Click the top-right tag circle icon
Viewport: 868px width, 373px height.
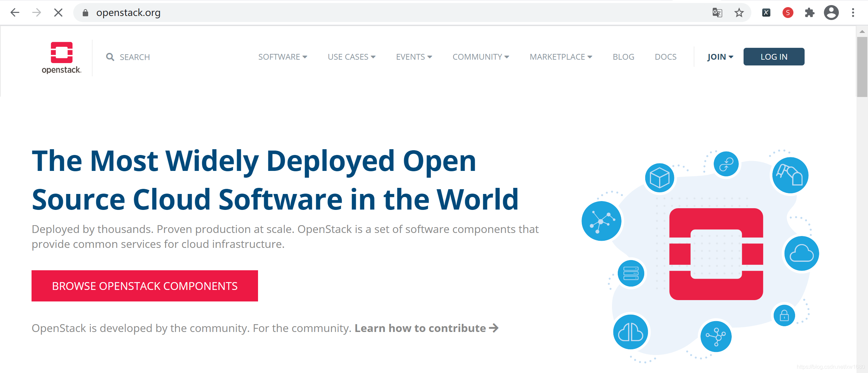(790, 175)
